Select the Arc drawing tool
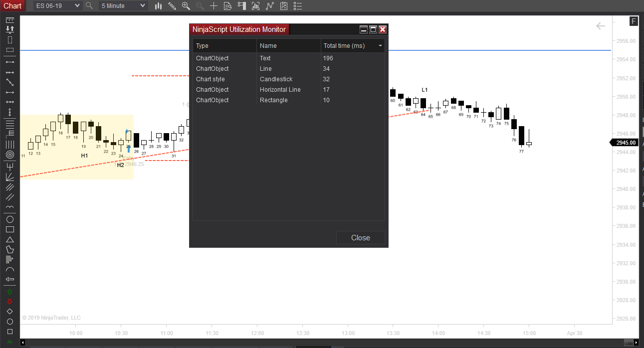Screen dimensions: 644x348 click(9, 269)
